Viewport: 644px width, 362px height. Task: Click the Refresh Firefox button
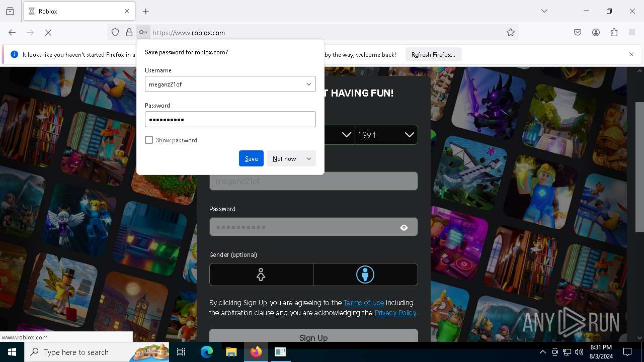click(433, 54)
